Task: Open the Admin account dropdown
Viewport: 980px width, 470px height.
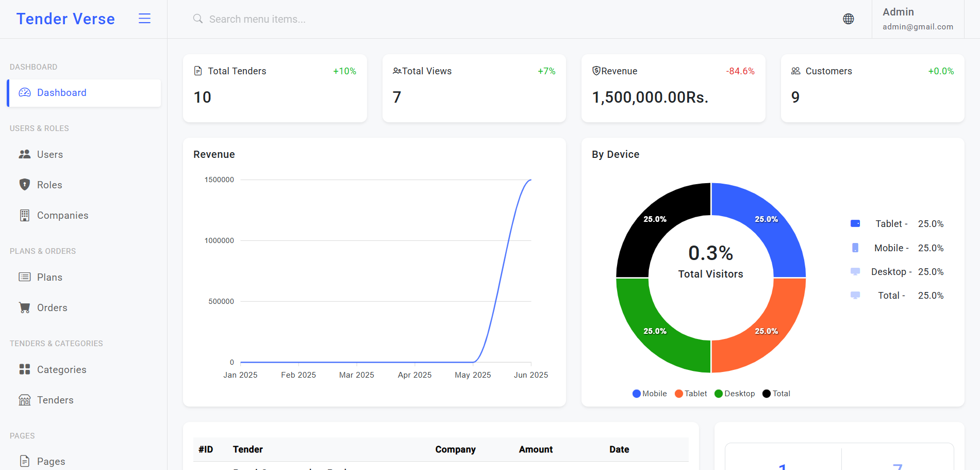Action: (x=918, y=19)
